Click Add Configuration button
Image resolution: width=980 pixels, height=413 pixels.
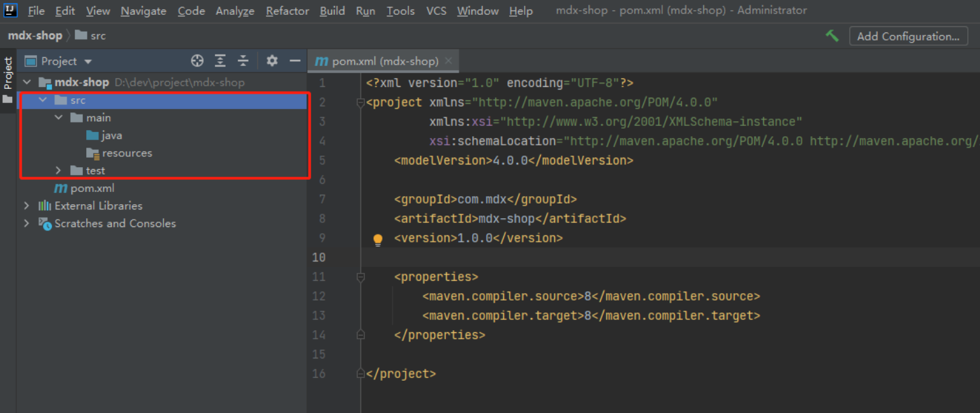[x=907, y=36]
